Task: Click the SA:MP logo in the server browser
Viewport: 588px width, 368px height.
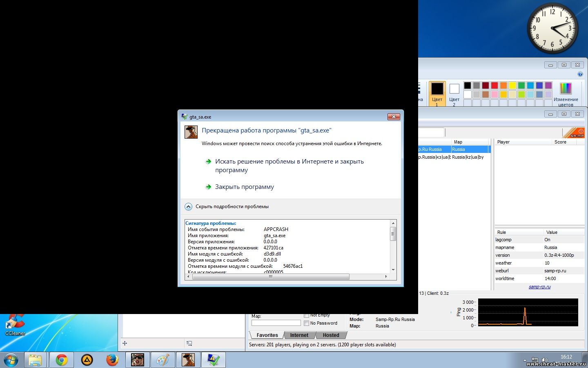Action: click(574, 133)
